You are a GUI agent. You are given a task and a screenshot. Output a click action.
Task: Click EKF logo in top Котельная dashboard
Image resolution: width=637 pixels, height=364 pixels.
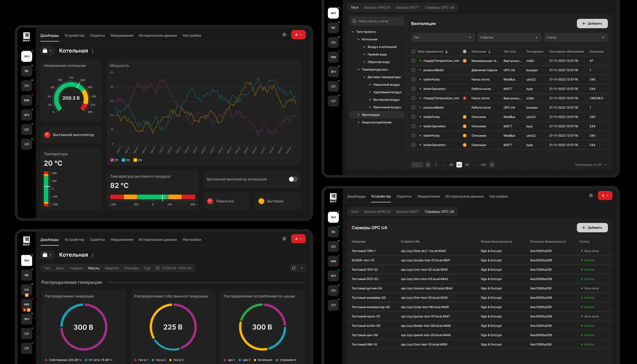coord(26,37)
